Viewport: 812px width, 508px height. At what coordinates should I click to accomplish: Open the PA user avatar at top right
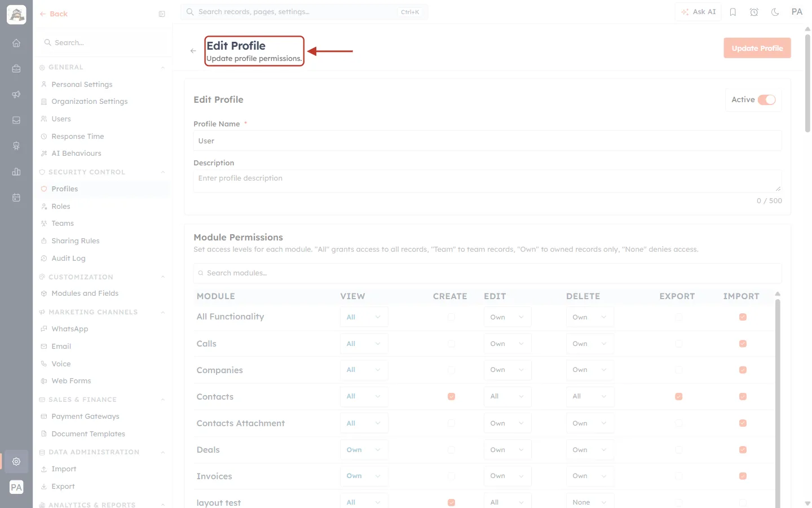797,12
